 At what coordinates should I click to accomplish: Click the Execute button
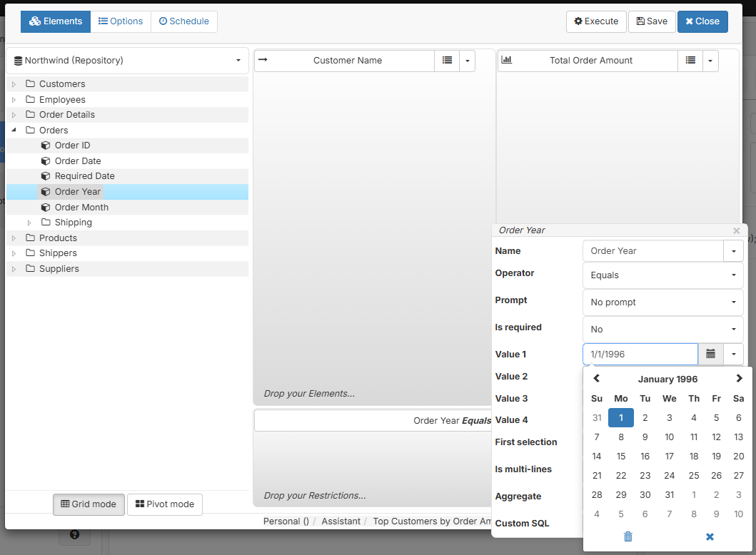tap(596, 21)
